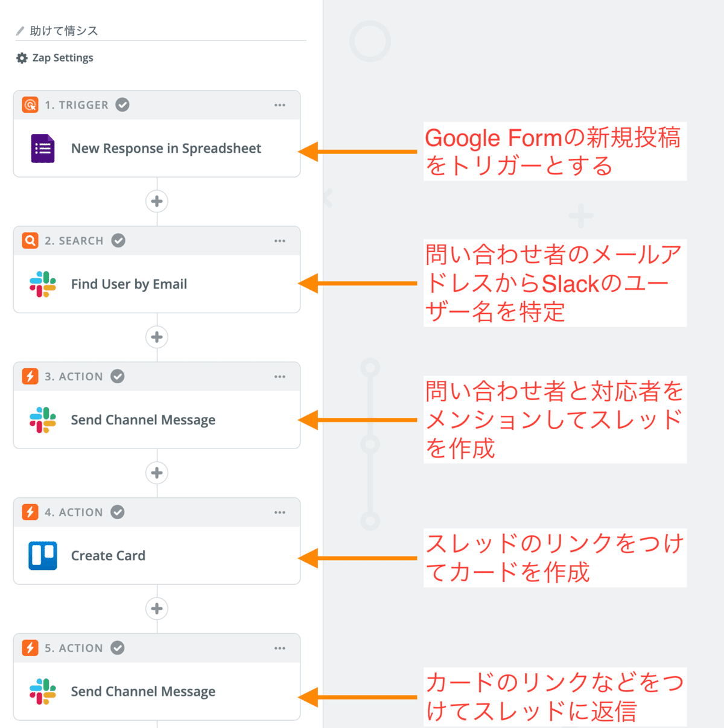Select the New Response in Spreadsheet step

pyautogui.click(x=166, y=148)
